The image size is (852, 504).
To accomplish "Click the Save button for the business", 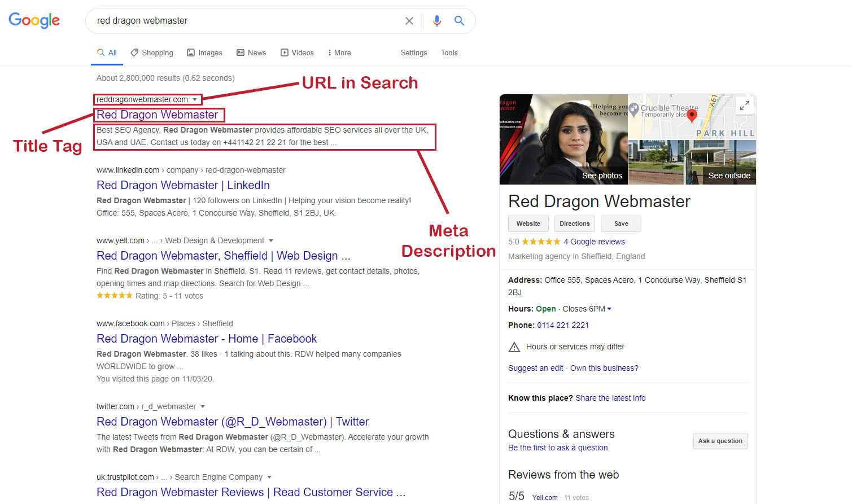I will coord(621,223).
